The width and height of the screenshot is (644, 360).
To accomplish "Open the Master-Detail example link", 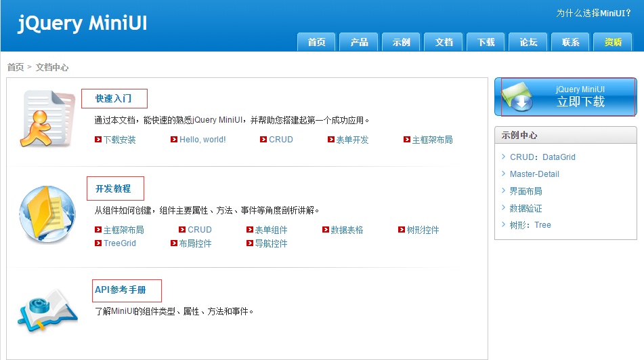I will click(534, 174).
